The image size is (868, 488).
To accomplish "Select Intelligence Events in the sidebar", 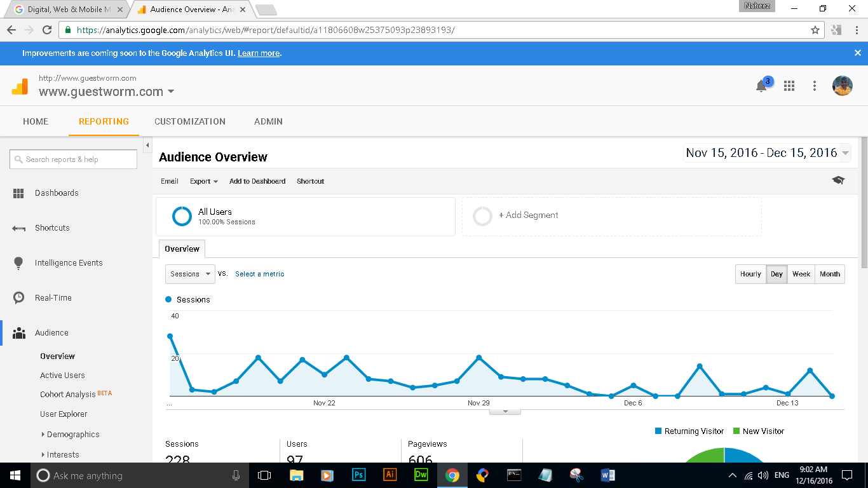I will click(x=67, y=262).
